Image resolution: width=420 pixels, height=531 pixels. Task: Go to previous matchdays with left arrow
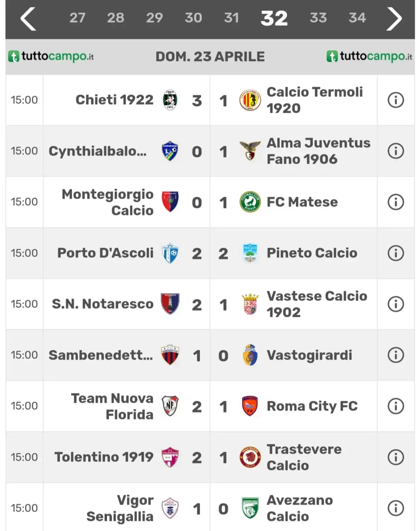coord(28,19)
